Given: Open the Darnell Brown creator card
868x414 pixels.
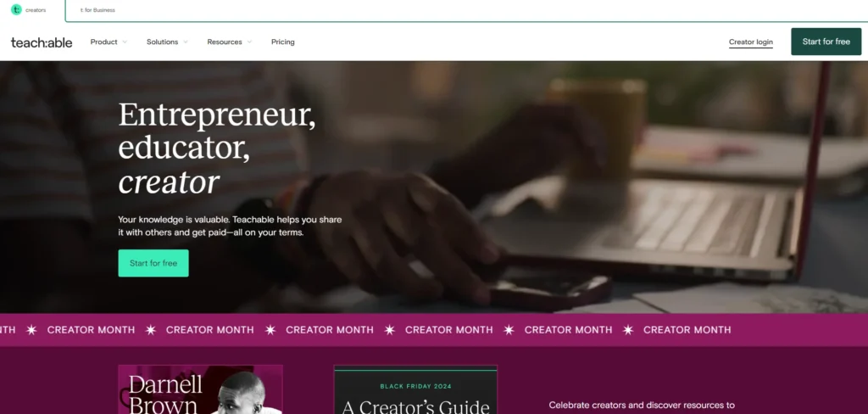Looking at the screenshot, I should pyautogui.click(x=200, y=389).
